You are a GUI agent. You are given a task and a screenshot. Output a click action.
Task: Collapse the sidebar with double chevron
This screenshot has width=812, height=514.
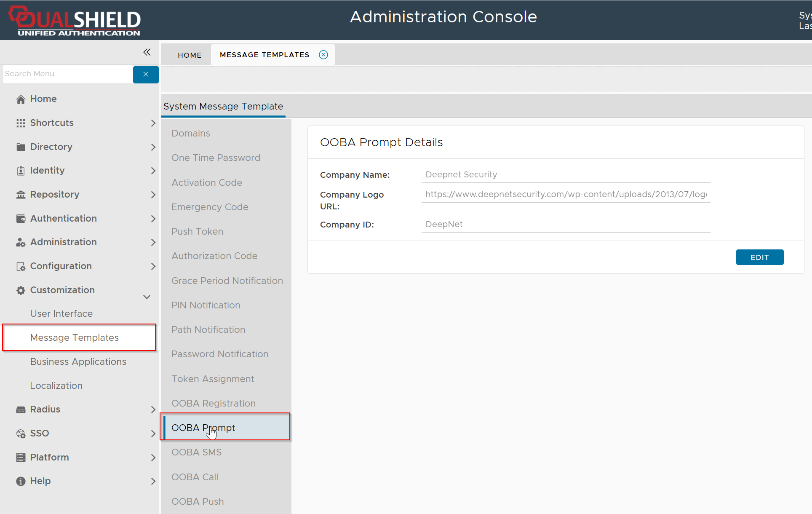pos(147,52)
